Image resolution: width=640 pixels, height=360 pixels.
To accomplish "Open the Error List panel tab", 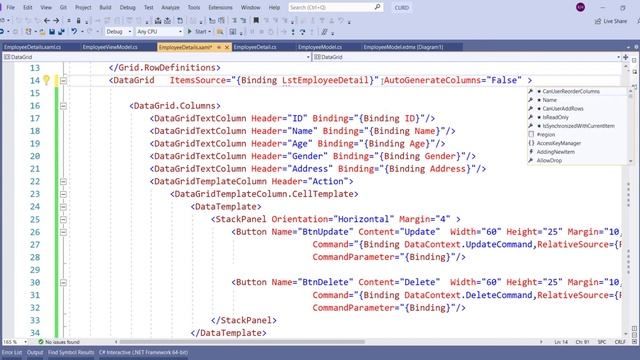I will tap(12, 353).
